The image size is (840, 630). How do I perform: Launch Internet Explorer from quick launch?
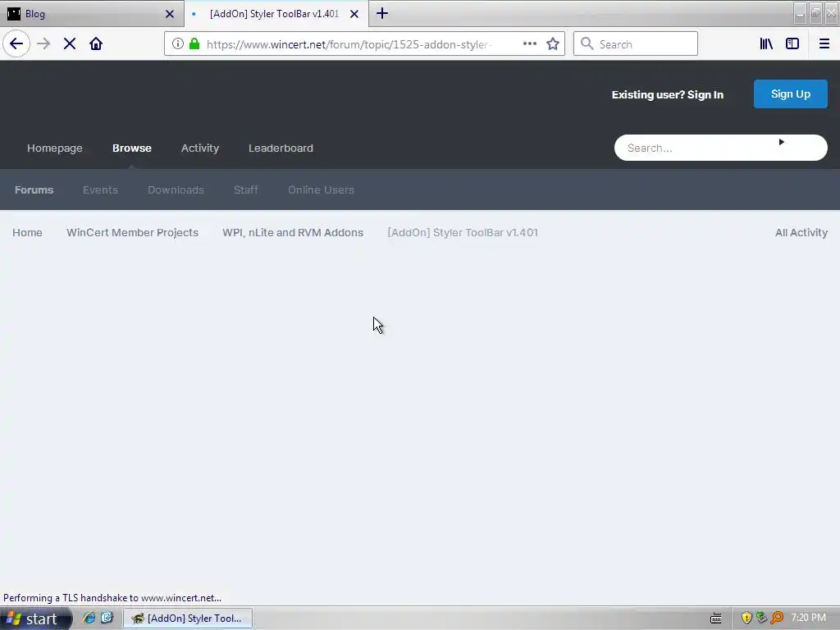89,619
